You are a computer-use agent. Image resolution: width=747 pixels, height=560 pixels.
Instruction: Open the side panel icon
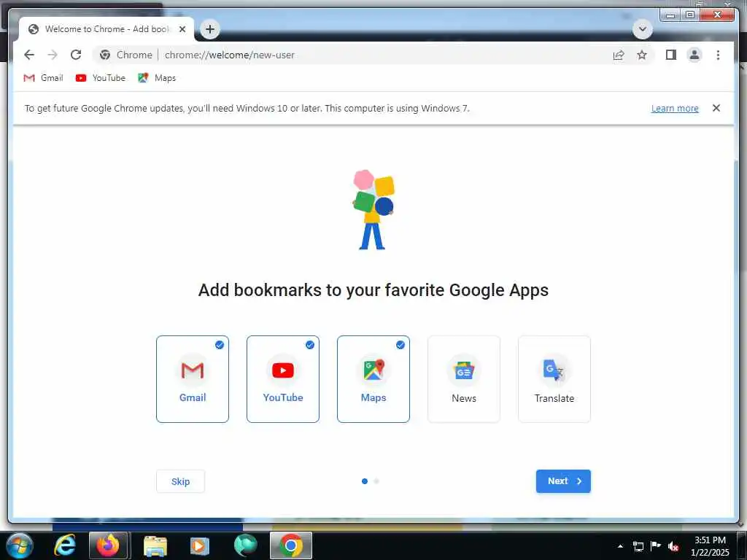click(671, 55)
